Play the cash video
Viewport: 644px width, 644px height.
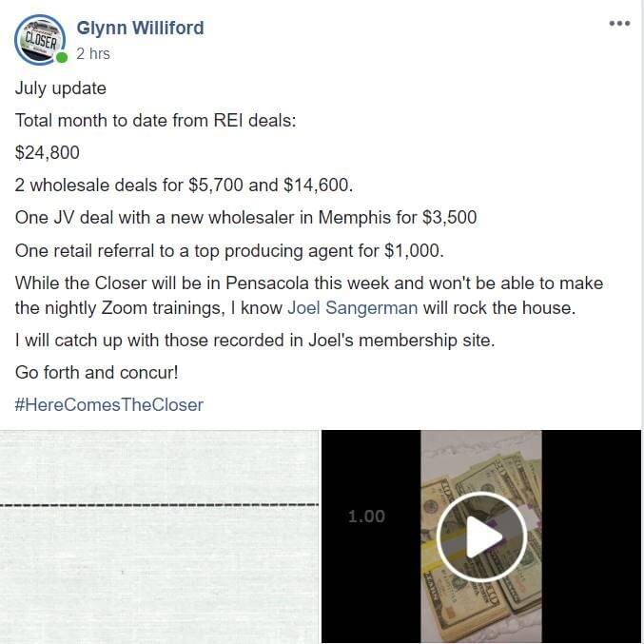[x=481, y=536]
